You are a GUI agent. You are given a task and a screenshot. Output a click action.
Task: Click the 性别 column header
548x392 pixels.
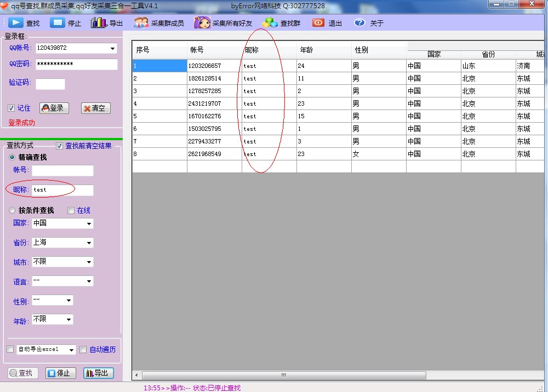click(x=379, y=50)
